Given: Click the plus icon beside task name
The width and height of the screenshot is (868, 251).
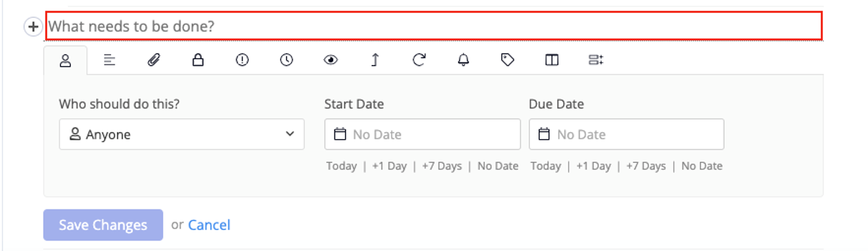Looking at the screenshot, I should coord(33,27).
